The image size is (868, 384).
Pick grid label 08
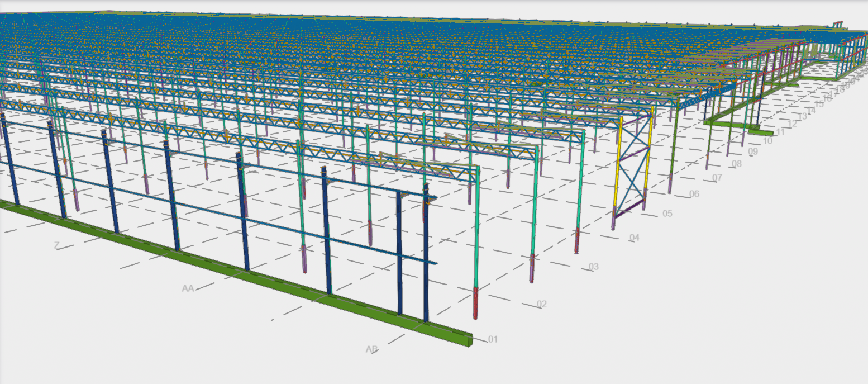click(737, 164)
